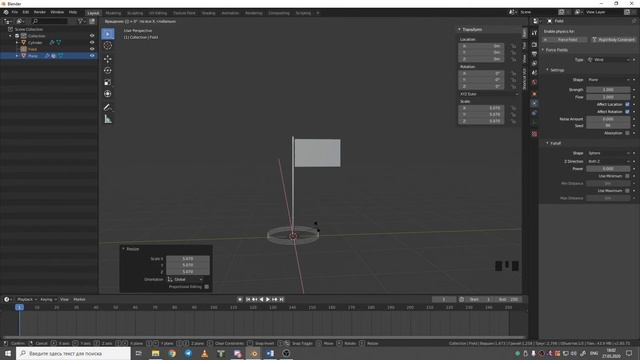Screen dimensions: 640x360
Task: Play the animation in reverse
Action: click(261, 300)
